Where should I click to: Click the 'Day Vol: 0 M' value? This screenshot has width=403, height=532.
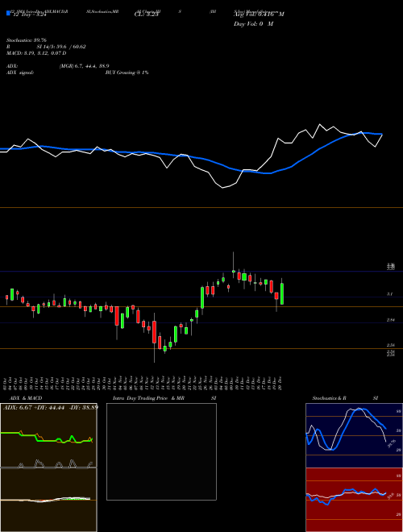[x=253, y=24]
